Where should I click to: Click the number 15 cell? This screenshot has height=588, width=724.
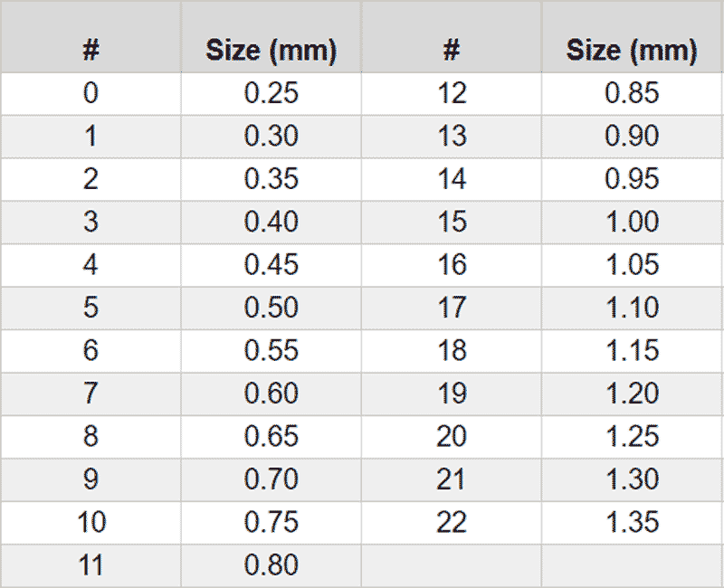[452, 223]
